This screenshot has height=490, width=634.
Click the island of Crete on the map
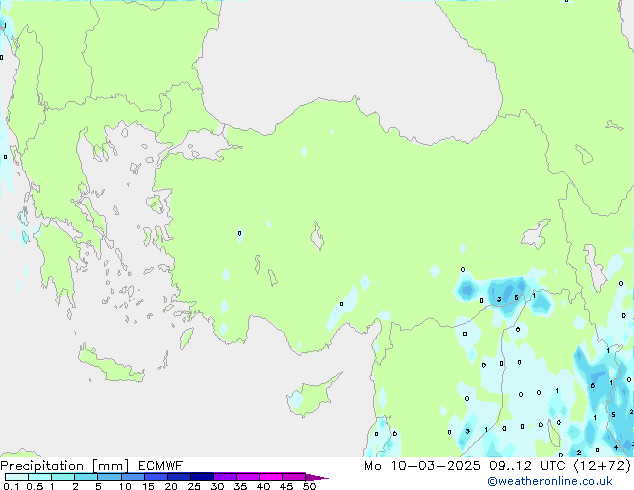[x=111, y=364]
